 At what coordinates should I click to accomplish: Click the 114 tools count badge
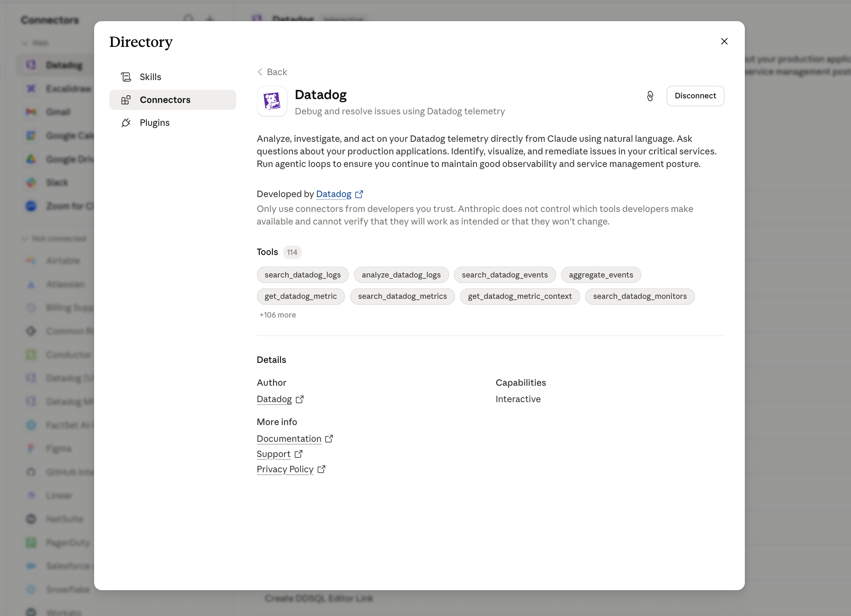pyautogui.click(x=292, y=252)
